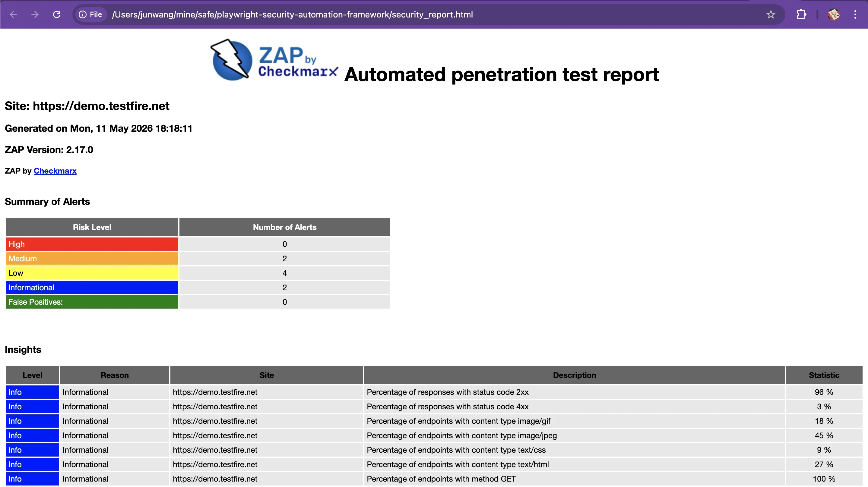868x487 pixels.
Task: Click the content type image/jpeg description
Action: point(462,435)
